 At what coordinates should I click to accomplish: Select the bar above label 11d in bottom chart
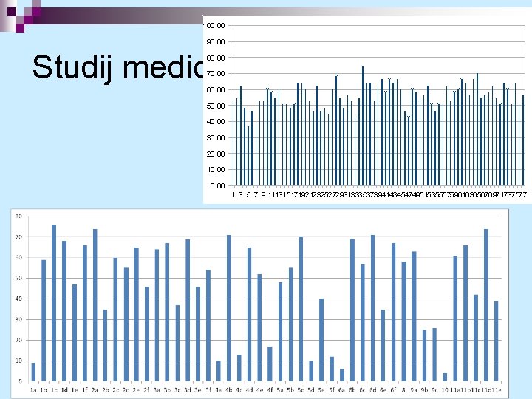(x=486, y=305)
